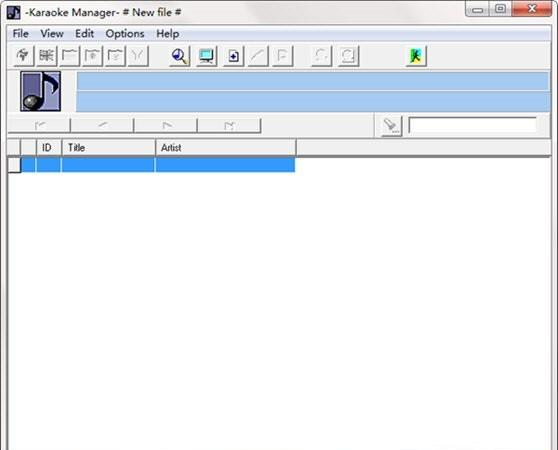Open the File menu
Screen dimensions: 558x450
click(20, 34)
